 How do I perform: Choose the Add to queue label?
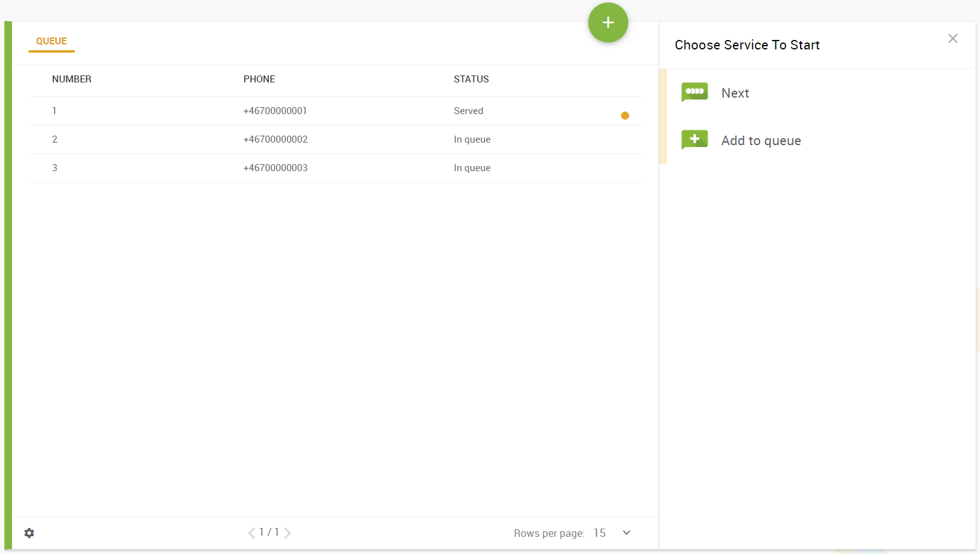(761, 141)
